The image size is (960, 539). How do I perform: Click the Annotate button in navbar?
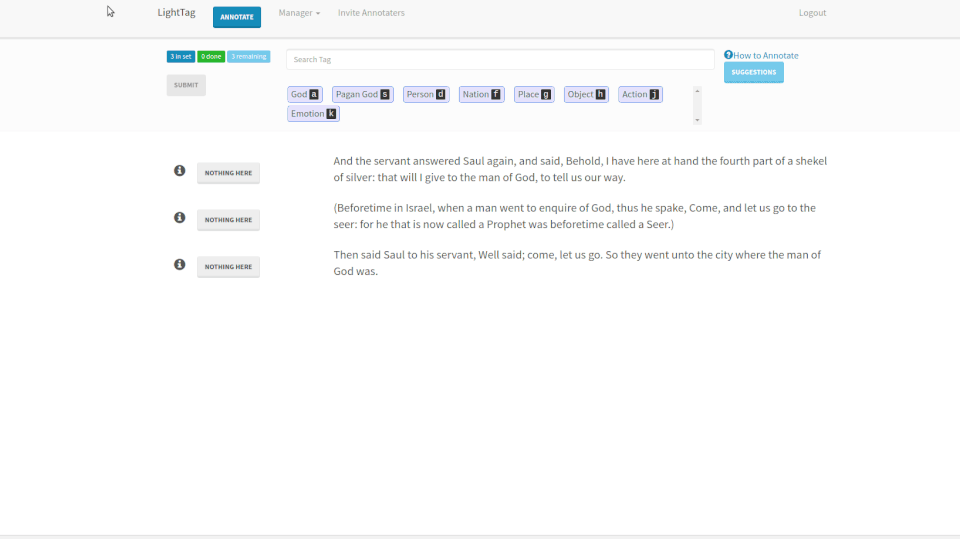point(237,17)
